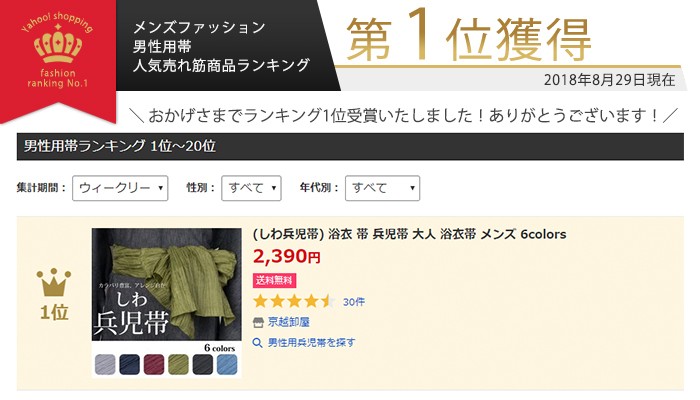Select the gray color swatch
The height and width of the screenshot is (400, 700).
click(105, 364)
